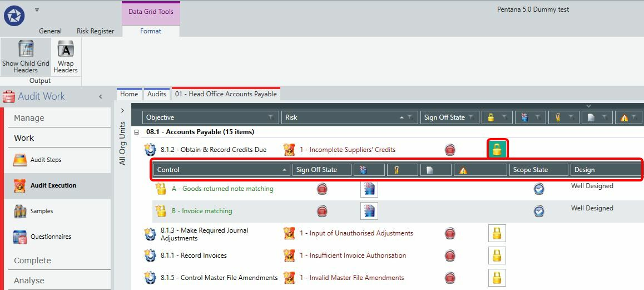Collapse the 08.1 - Accounts Payable group
The width and height of the screenshot is (644, 290).
(x=136, y=132)
